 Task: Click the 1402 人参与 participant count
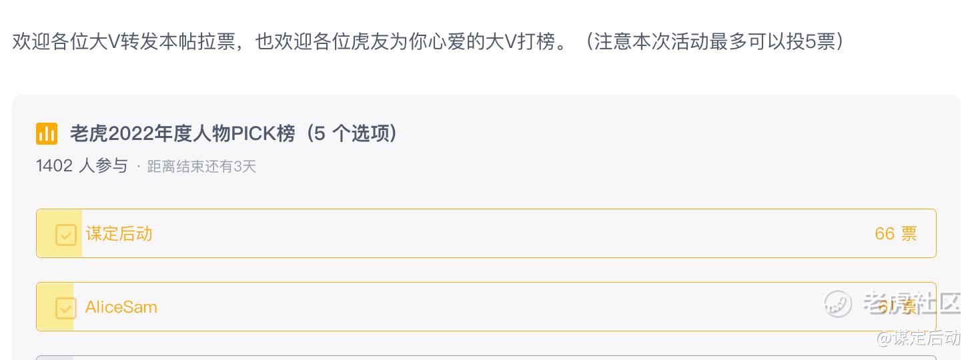pyautogui.click(x=81, y=166)
